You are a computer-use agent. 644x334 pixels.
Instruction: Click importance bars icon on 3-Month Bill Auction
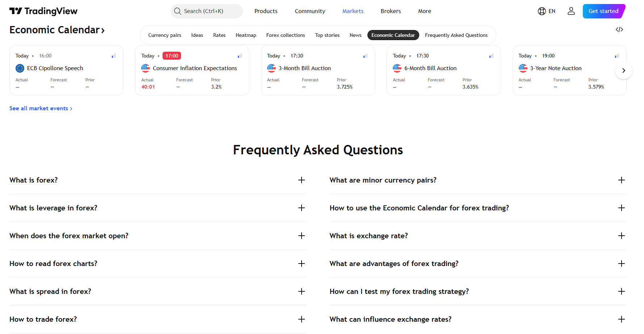coord(365,56)
